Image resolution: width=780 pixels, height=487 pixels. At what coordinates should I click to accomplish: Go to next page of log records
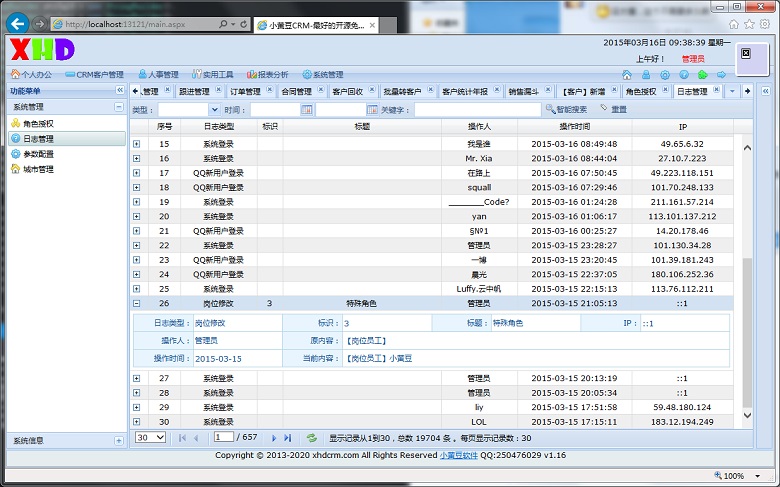click(x=274, y=438)
